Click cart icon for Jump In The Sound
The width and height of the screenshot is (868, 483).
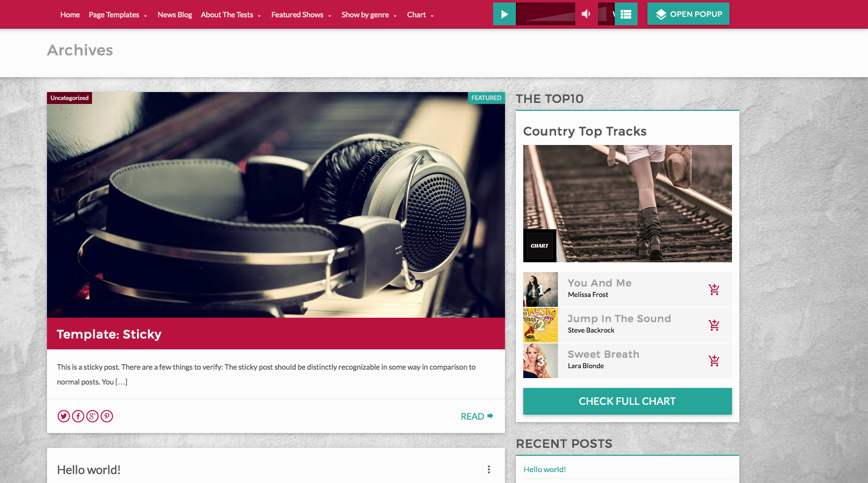pyautogui.click(x=714, y=325)
